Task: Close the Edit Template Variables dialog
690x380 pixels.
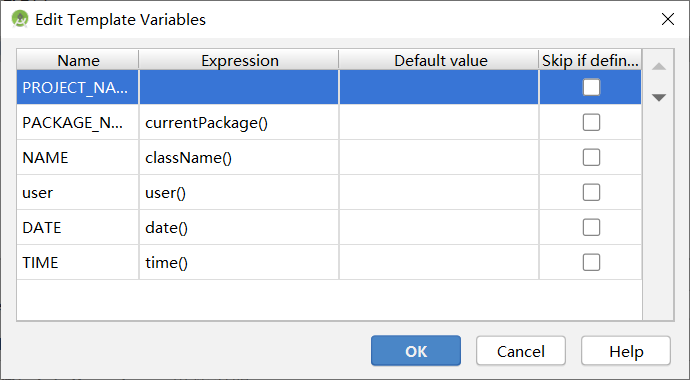Action: pos(668,19)
